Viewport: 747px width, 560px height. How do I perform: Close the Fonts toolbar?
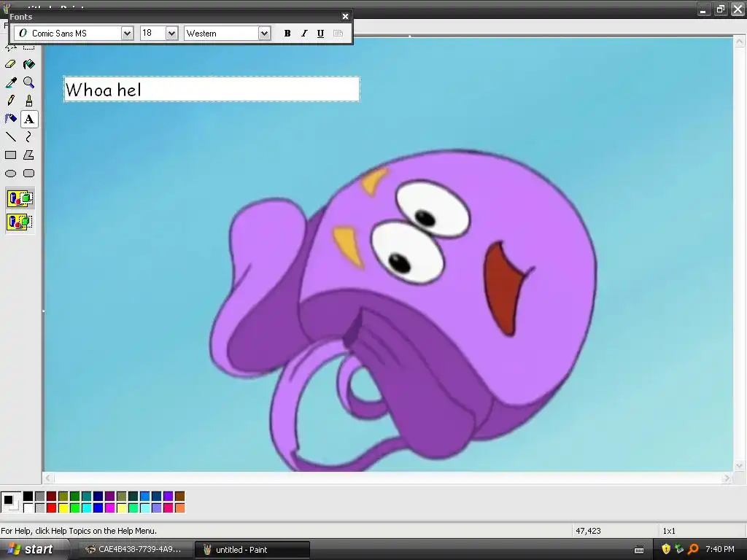[x=345, y=17]
